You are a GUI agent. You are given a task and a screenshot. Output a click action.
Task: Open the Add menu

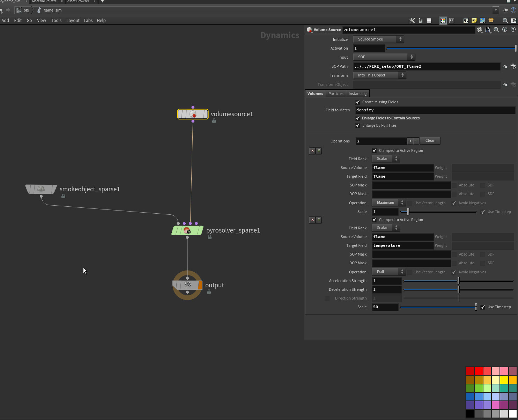pos(5,21)
